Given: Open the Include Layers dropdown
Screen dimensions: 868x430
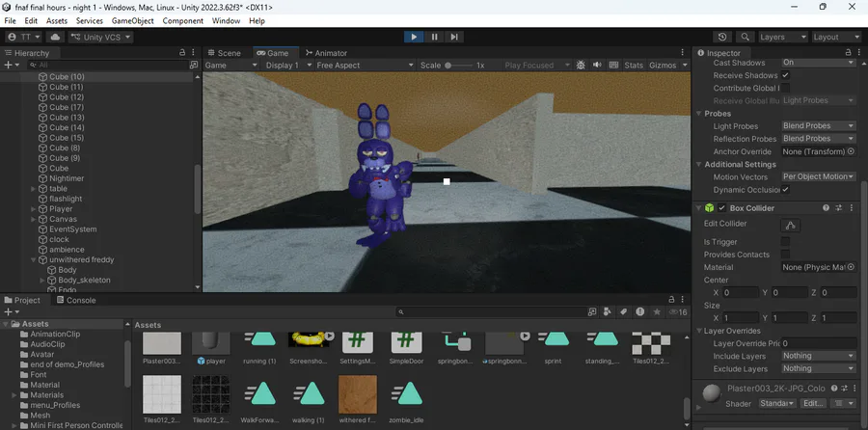Looking at the screenshot, I should [x=819, y=357].
